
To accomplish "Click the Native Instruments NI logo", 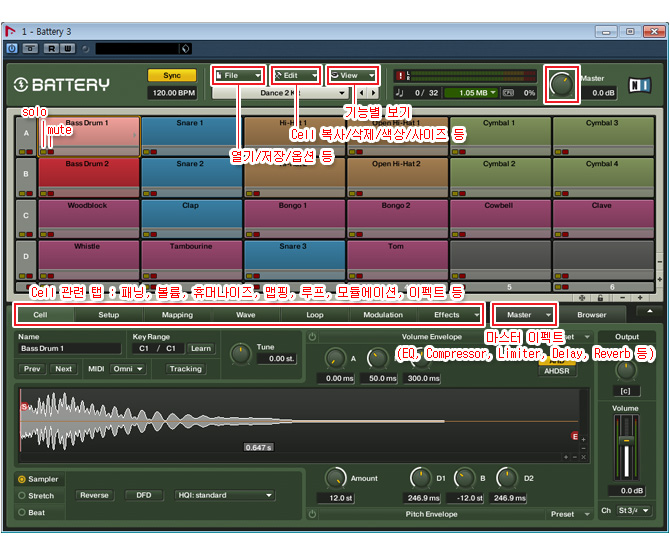I will 639,85.
